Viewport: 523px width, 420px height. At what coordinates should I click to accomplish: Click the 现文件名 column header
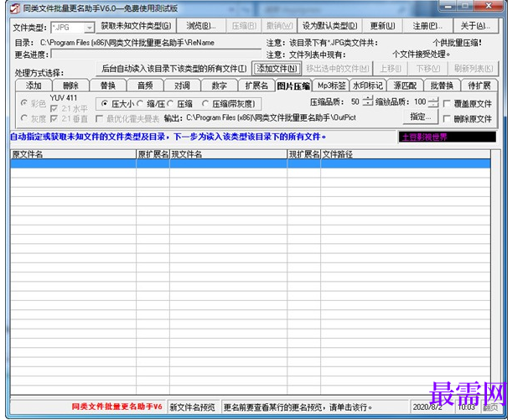pyautogui.click(x=229, y=154)
